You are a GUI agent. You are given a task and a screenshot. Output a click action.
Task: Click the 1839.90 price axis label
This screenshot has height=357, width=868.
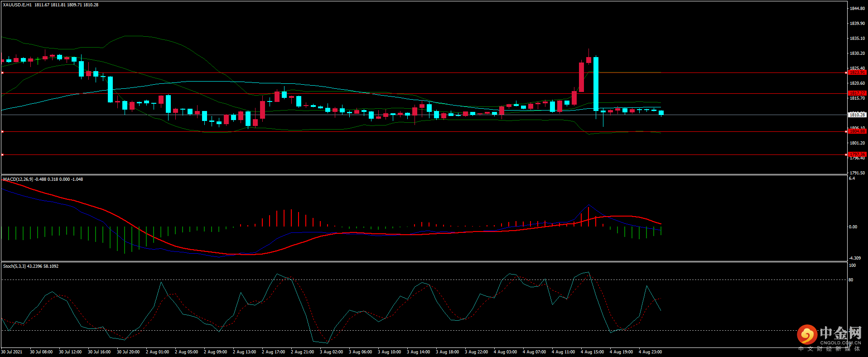point(857,24)
